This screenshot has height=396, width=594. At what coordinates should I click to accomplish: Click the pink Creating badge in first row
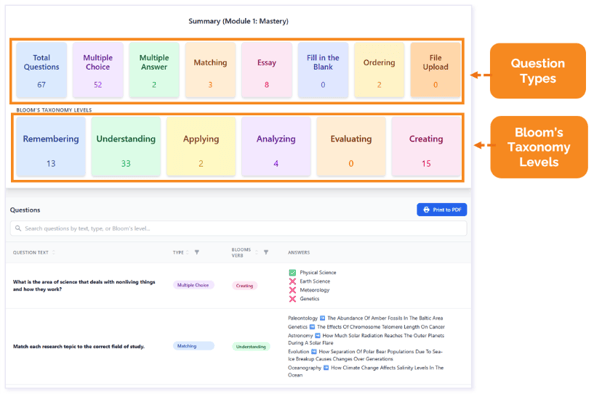point(245,286)
